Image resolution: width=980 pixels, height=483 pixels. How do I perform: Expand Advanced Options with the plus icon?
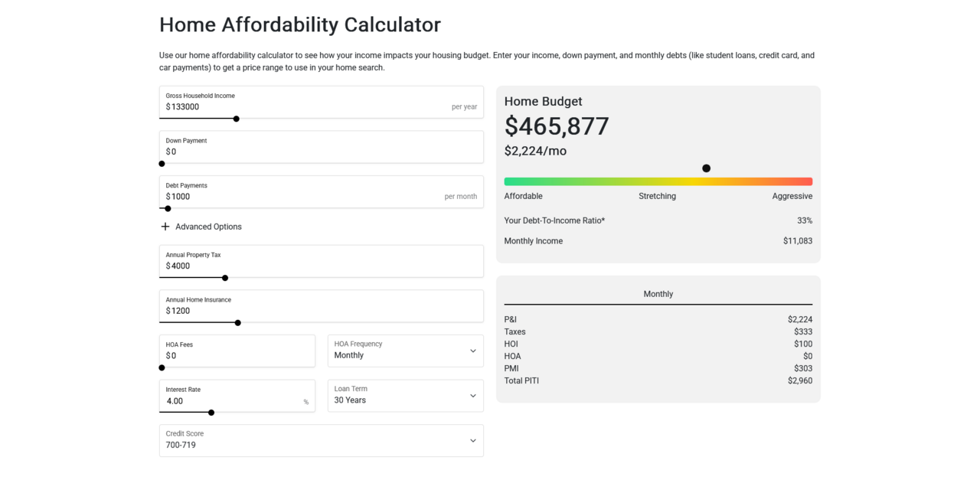coord(165,226)
